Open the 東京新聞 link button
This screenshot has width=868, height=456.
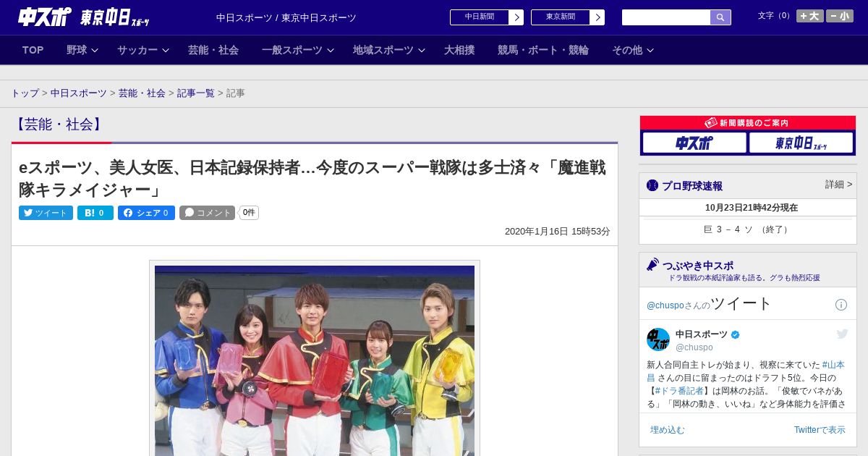[568, 17]
